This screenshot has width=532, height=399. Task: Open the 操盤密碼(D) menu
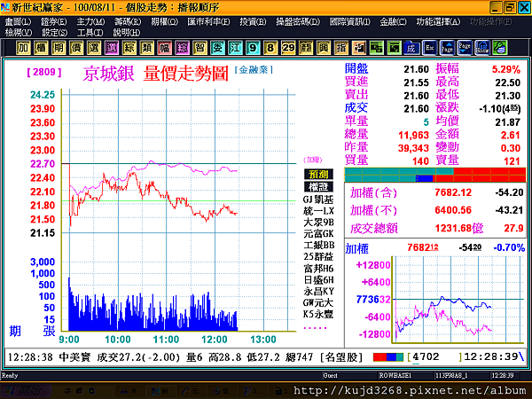[298, 22]
